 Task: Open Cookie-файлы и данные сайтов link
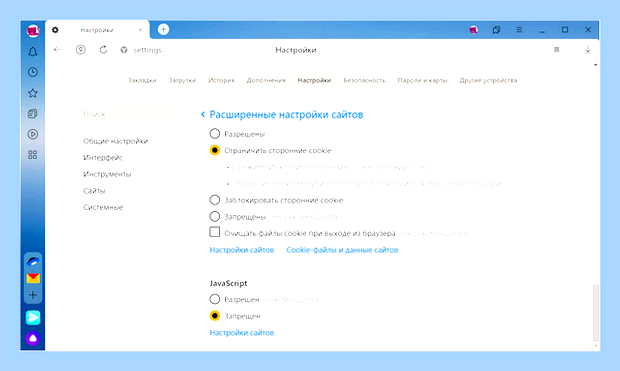tap(342, 250)
